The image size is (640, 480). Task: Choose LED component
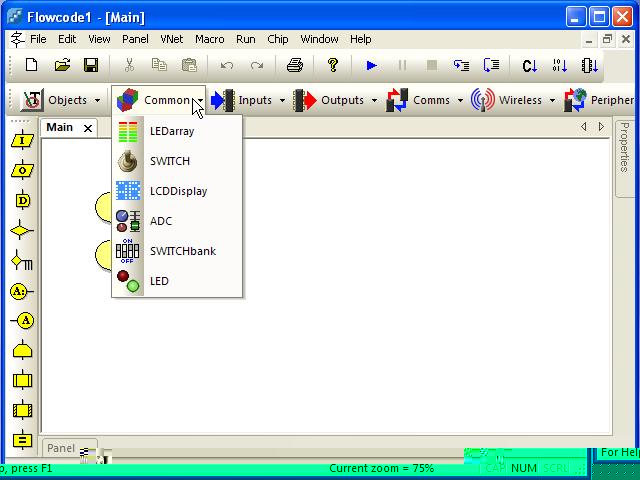tap(177, 281)
